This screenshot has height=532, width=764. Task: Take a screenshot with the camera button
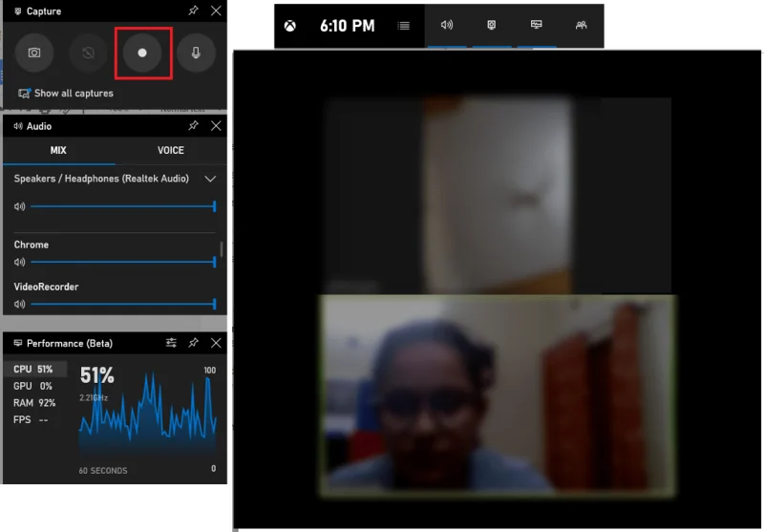tap(34, 53)
